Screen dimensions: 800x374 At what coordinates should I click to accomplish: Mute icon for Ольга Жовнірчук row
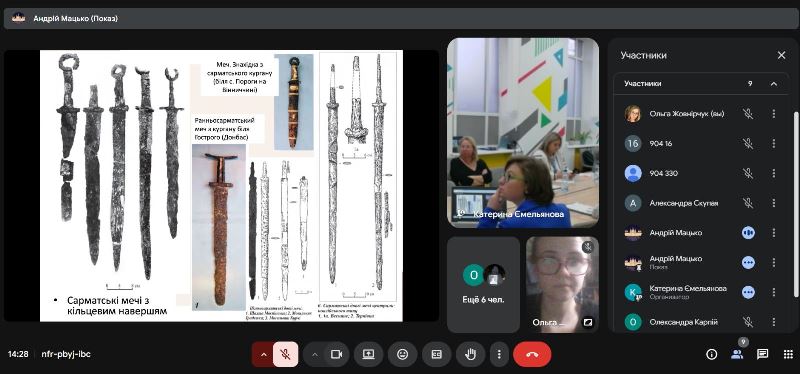(x=748, y=114)
